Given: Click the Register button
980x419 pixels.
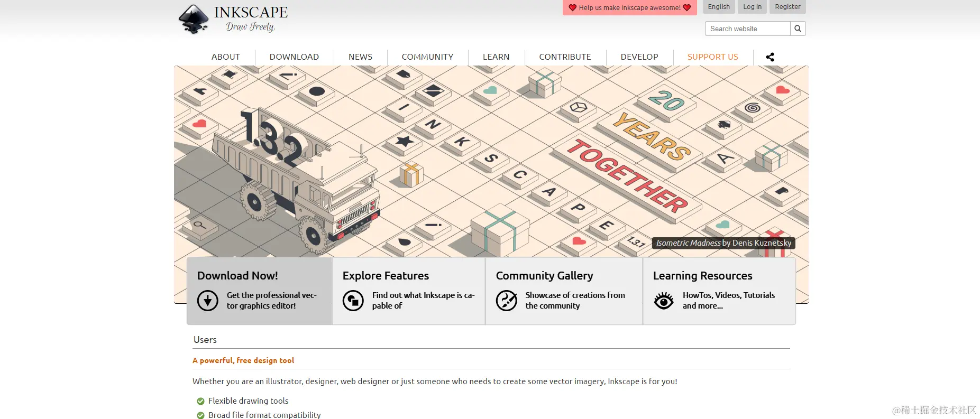Looking at the screenshot, I should (787, 7).
